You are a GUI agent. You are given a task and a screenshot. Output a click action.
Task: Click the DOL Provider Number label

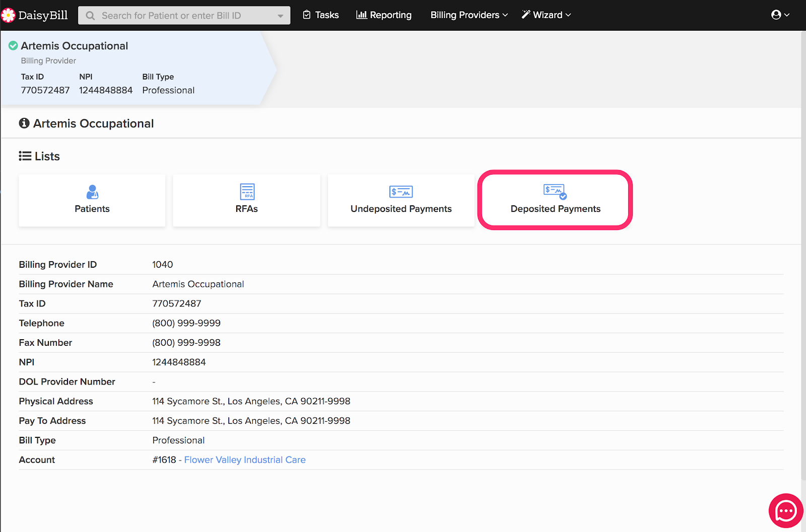click(x=67, y=382)
